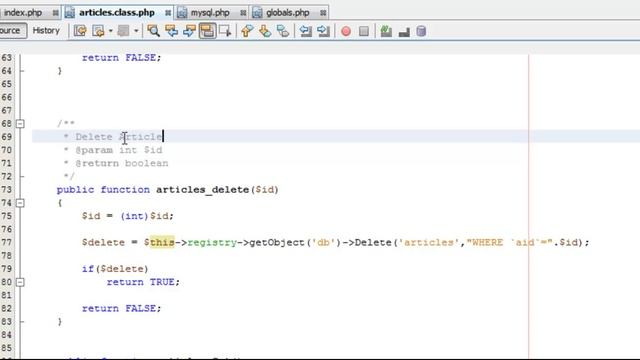Viewport: 640px width, 360px height.
Task: Click Shift Line Left icon
Action: [305, 31]
